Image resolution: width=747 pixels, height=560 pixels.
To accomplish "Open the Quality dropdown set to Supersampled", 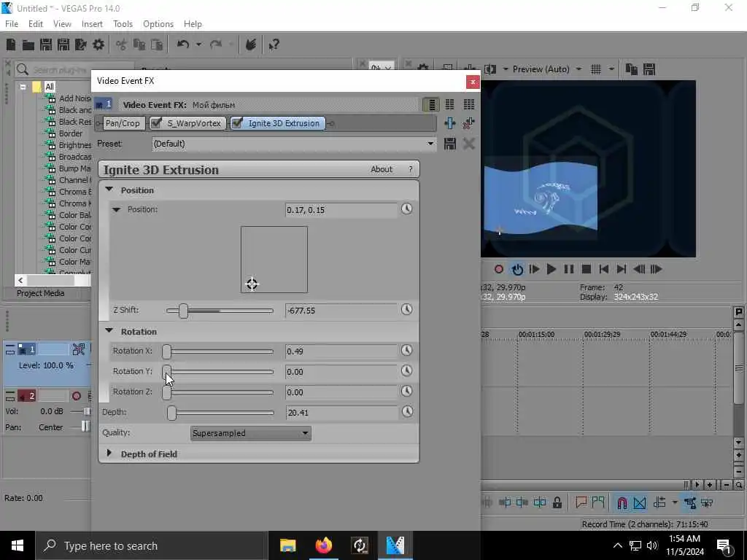I will pyautogui.click(x=251, y=433).
